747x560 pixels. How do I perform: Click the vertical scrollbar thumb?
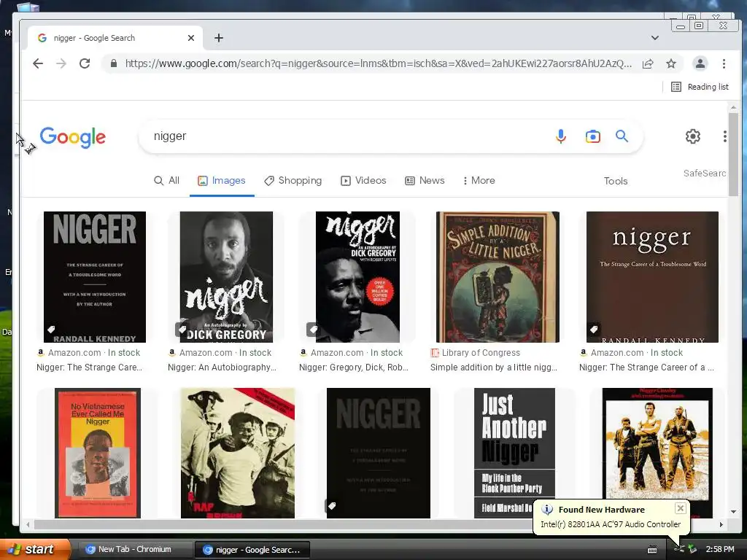pos(733,154)
